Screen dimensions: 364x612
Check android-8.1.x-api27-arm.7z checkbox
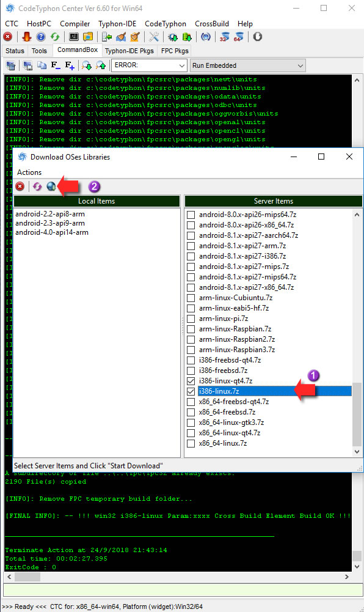191,246
